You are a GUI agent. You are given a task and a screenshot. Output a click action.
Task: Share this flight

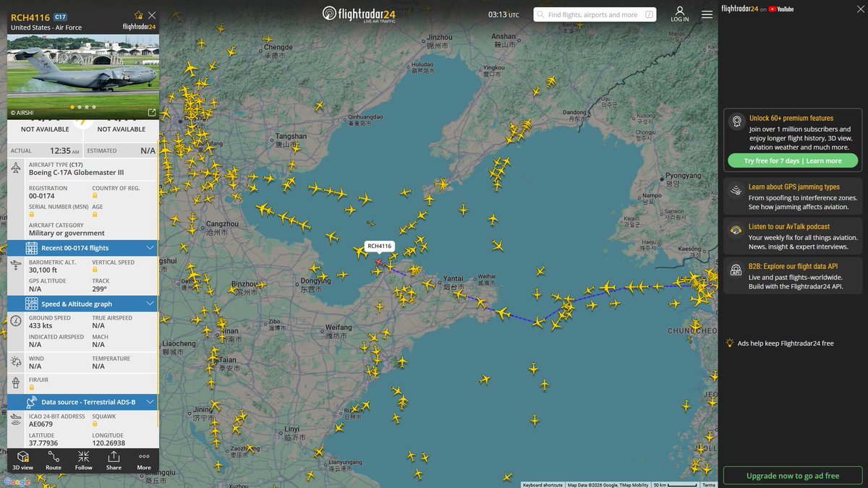(x=114, y=461)
